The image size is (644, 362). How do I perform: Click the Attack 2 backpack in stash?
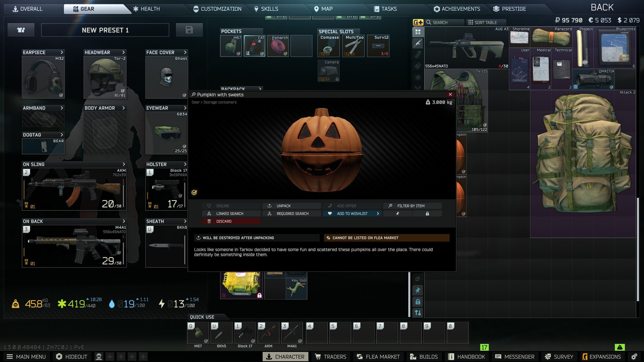pos(583,164)
